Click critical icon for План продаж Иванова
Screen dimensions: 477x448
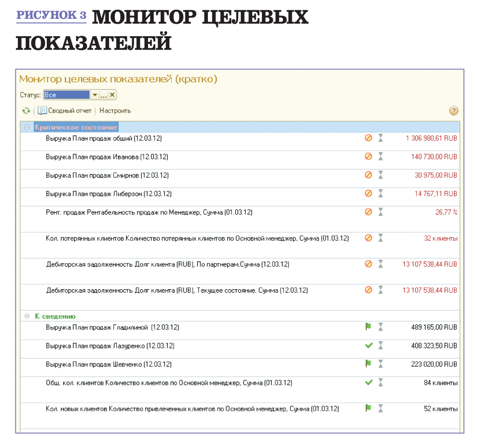368,156
